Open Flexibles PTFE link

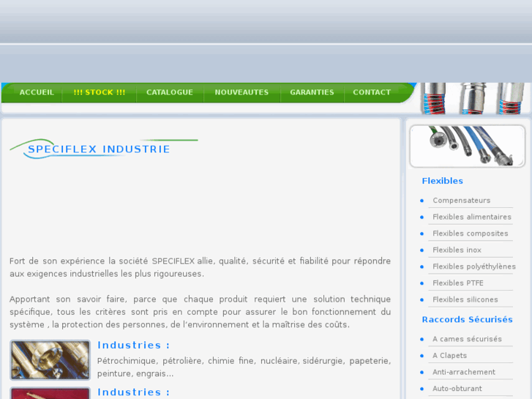pyautogui.click(x=457, y=283)
